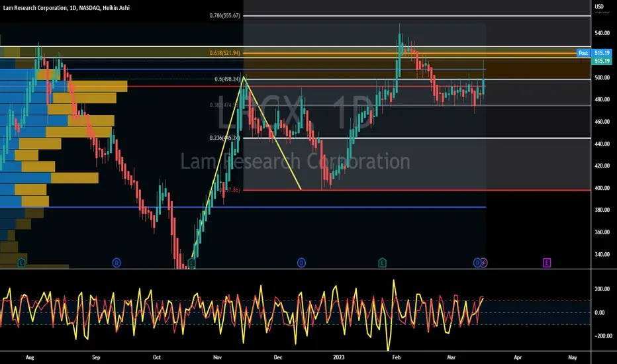Click the lightning bolt news marker
The height and width of the screenshot is (364, 617).
(x=484, y=263)
